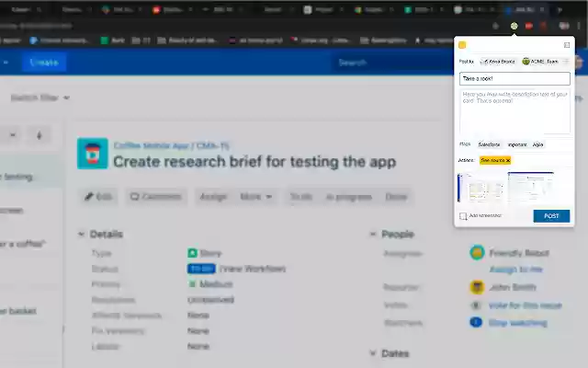Select the second screenshot thumbnail in popup

[x=531, y=186]
